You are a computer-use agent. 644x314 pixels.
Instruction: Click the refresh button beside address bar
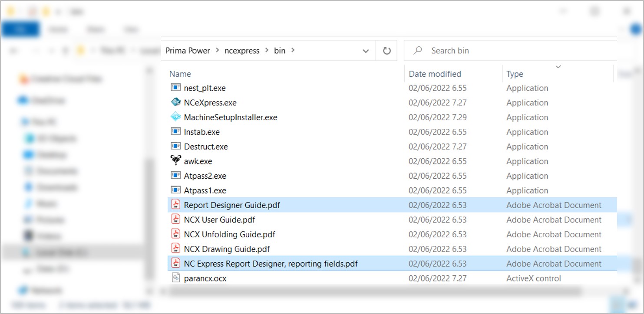[386, 51]
